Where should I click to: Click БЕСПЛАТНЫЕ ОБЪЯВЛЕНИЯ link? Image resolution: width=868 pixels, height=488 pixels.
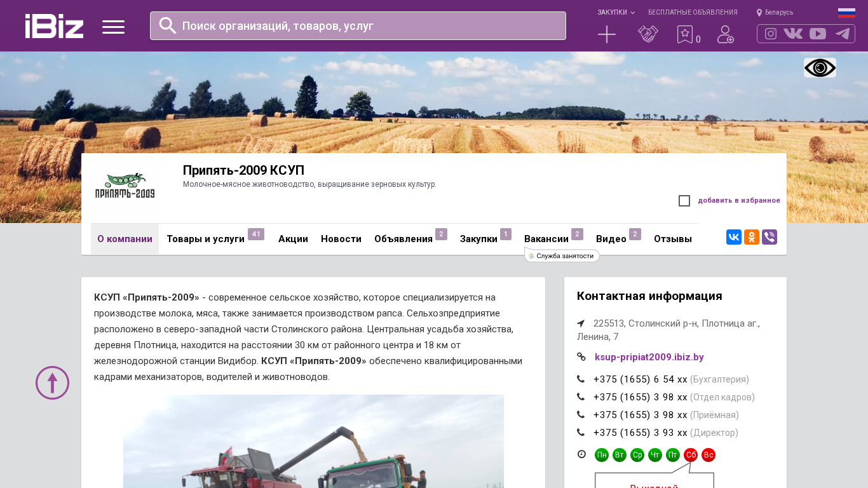pyautogui.click(x=693, y=13)
